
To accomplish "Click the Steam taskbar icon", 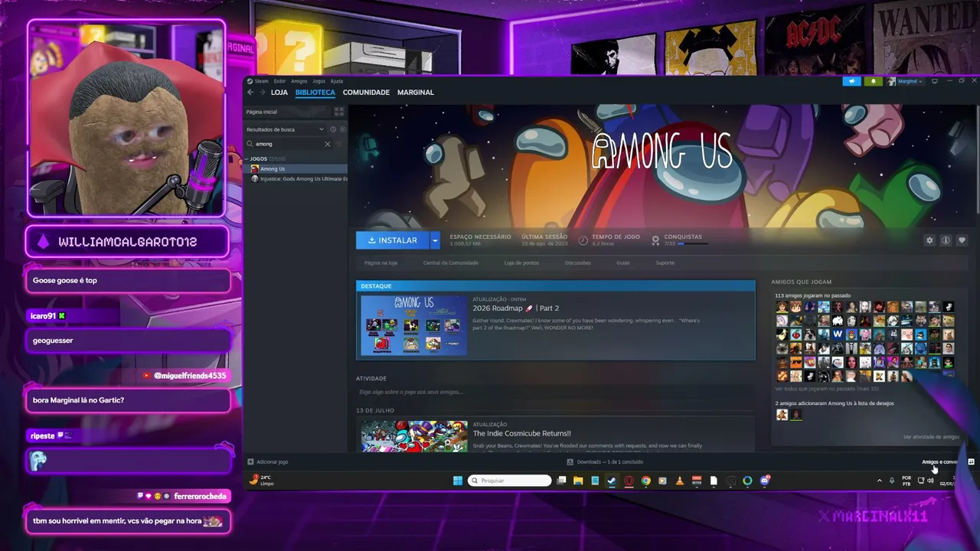I will pyautogui.click(x=612, y=481).
